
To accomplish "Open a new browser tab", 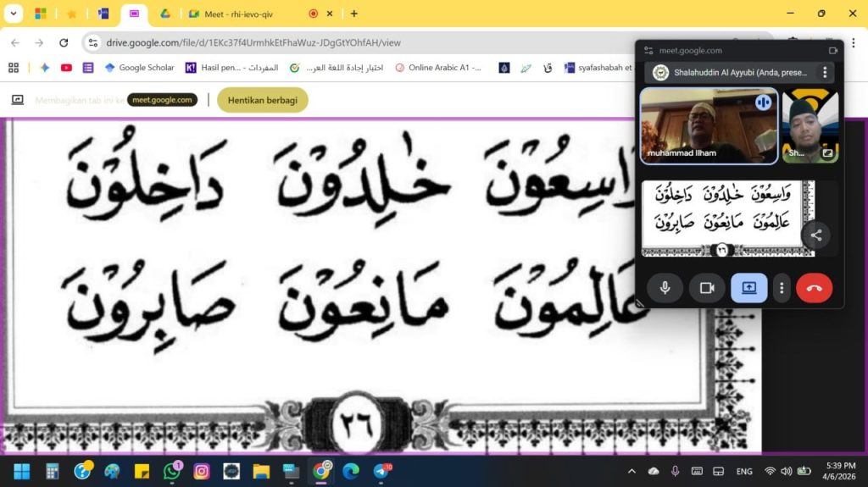I will click(354, 14).
